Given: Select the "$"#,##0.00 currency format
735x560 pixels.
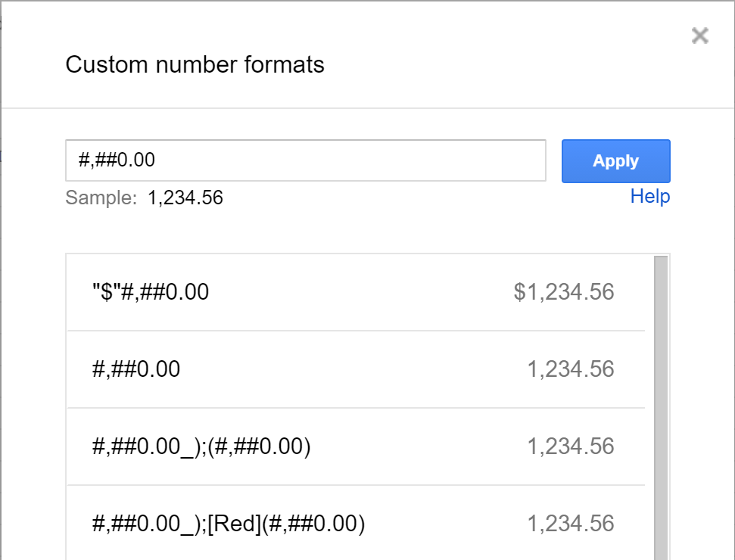Looking at the screenshot, I should (150, 292).
